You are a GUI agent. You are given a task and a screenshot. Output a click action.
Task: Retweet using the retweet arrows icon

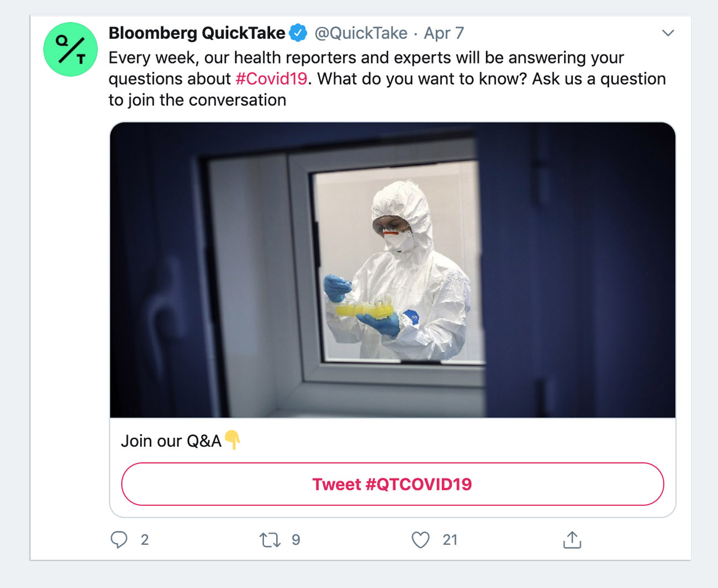point(270,539)
